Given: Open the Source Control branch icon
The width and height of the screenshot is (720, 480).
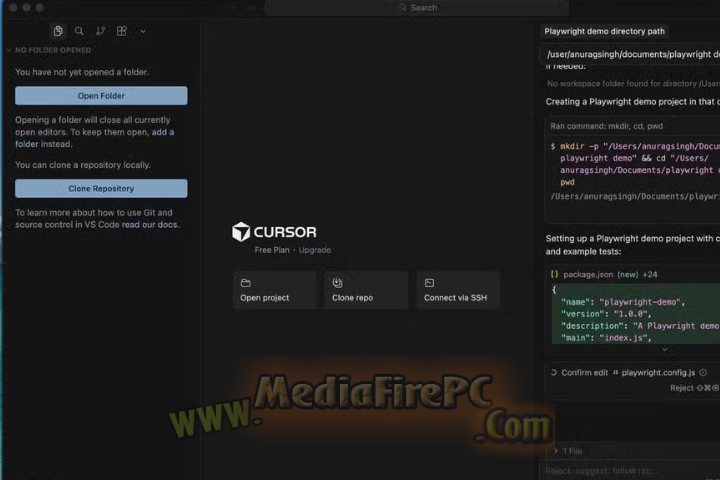Looking at the screenshot, I should click(100, 31).
